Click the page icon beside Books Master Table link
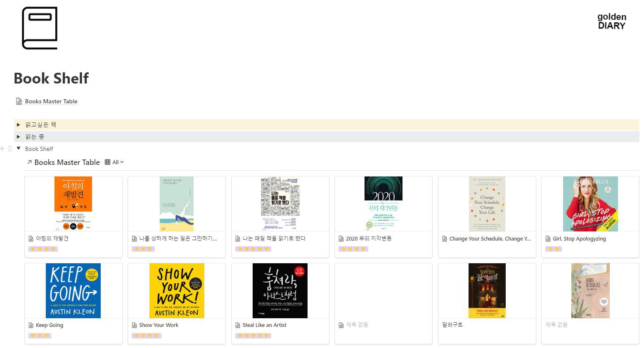The image size is (644, 348). (19, 101)
